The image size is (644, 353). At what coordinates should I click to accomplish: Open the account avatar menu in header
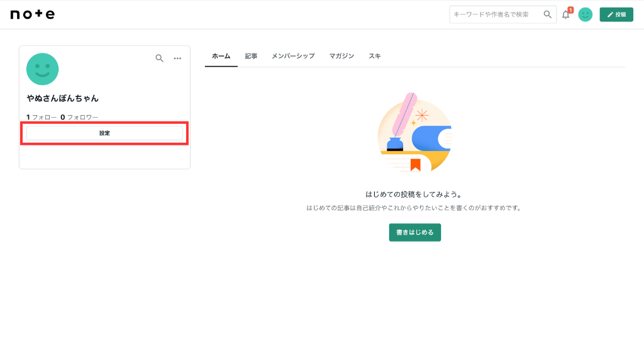tap(585, 14)
